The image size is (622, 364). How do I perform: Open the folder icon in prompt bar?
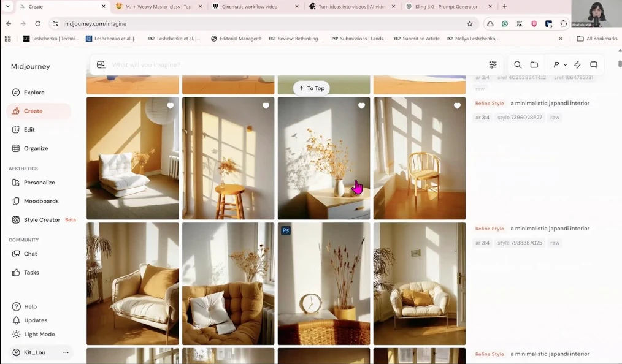tap(534, 65)
